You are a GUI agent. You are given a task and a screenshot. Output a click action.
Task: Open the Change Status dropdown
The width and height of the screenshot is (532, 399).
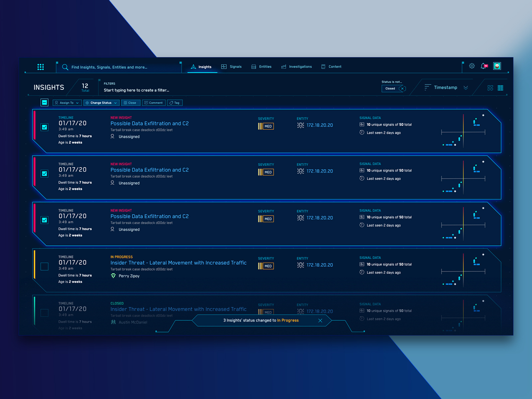[x=101, y=102]
